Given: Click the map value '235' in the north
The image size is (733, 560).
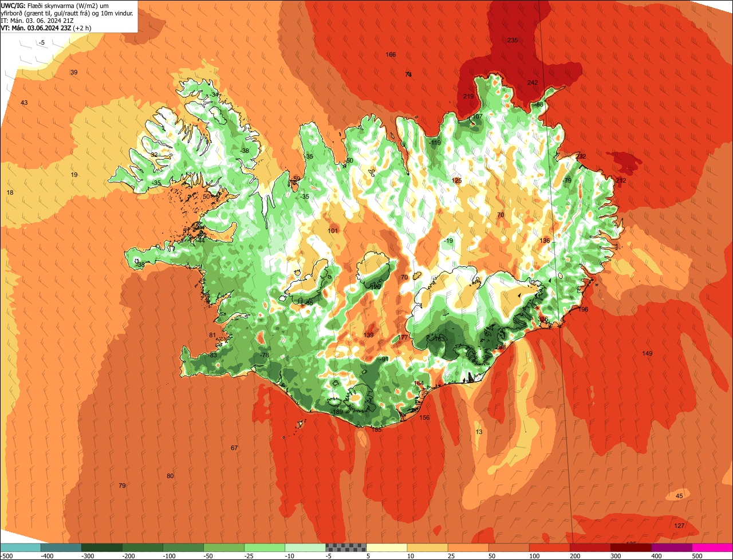Looking at the screenshot, I should (513, 40).
